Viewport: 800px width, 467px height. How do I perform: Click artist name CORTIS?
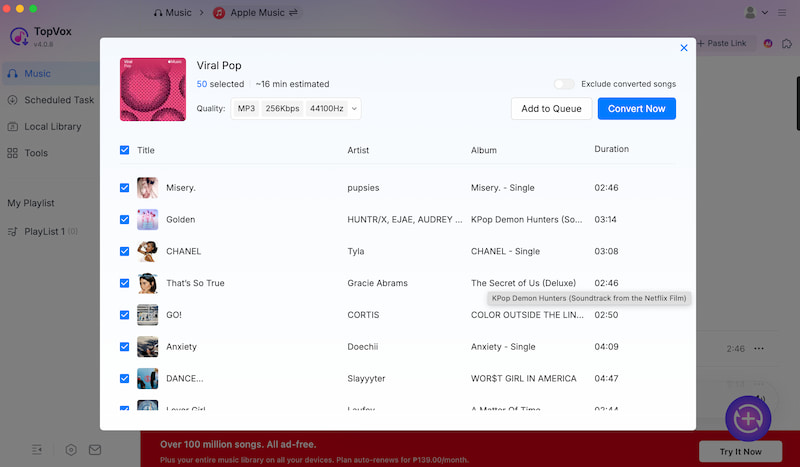pos(363,315)
